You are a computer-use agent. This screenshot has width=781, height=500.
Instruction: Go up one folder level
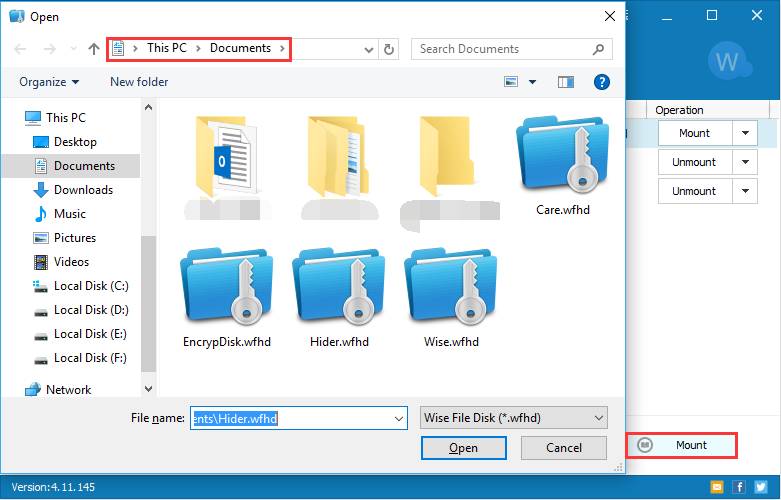pyautogui.click(x=94, y=49)
